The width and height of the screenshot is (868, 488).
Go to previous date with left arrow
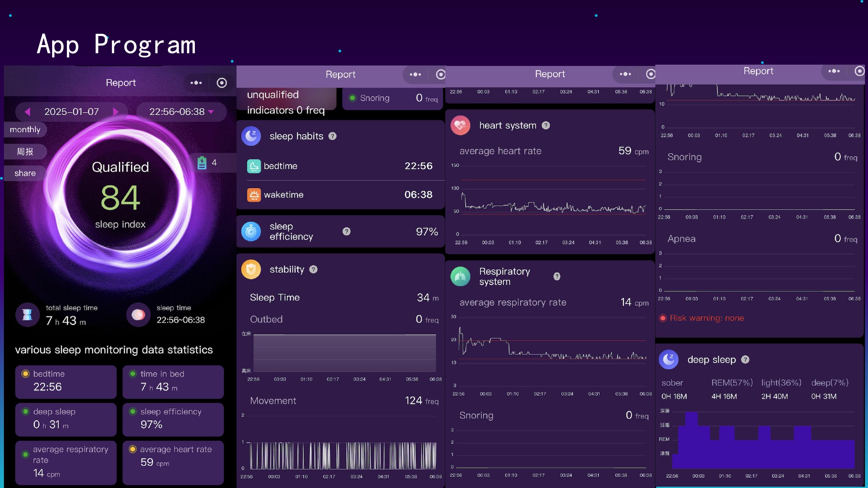click(x=28, y=112)
